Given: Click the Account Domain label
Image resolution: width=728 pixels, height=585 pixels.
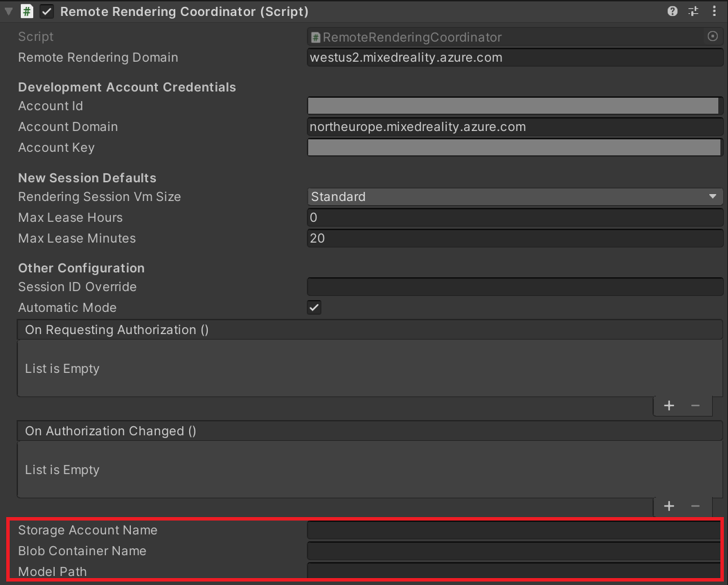Looking at the screenshot, I should pyautogui.click(x=68, y=127).
